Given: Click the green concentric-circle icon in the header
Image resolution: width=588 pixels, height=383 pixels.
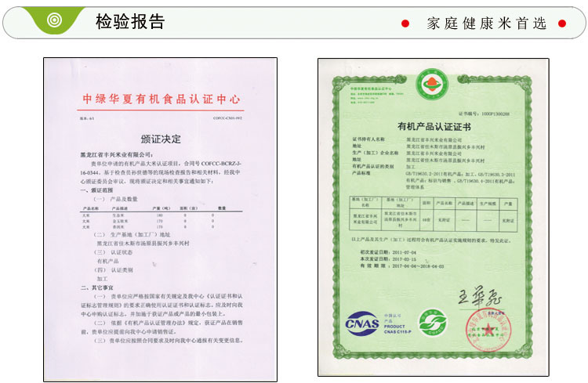Looking at the screenshot, I should point(54,20).
